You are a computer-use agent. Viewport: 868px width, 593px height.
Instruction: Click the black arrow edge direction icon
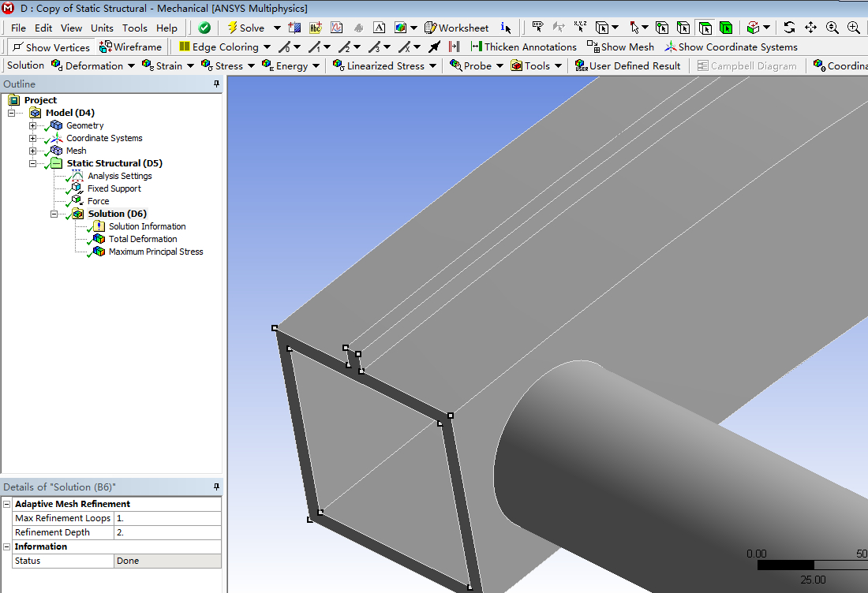coord(435,47)
